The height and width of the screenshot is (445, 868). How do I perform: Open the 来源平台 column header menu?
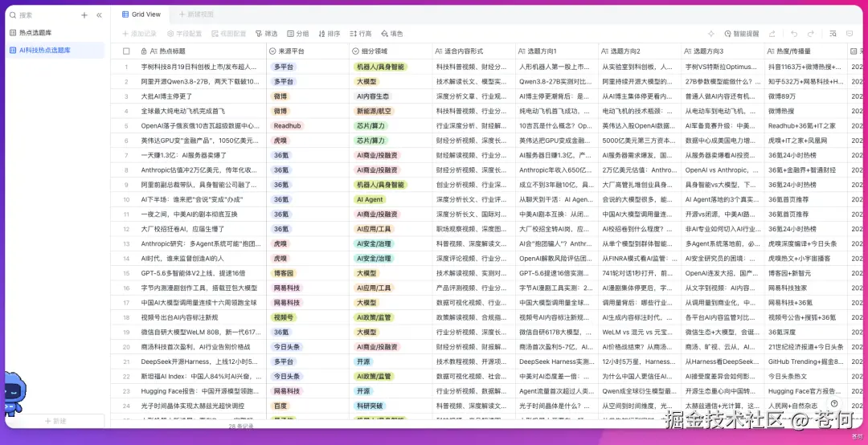point(308,51)
